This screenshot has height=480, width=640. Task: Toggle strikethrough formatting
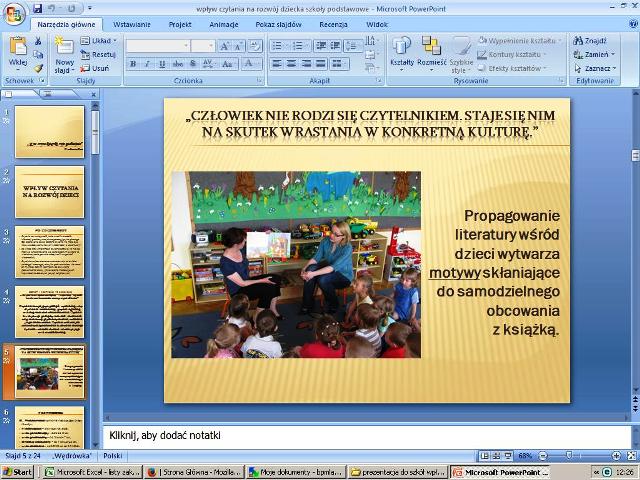178,64
